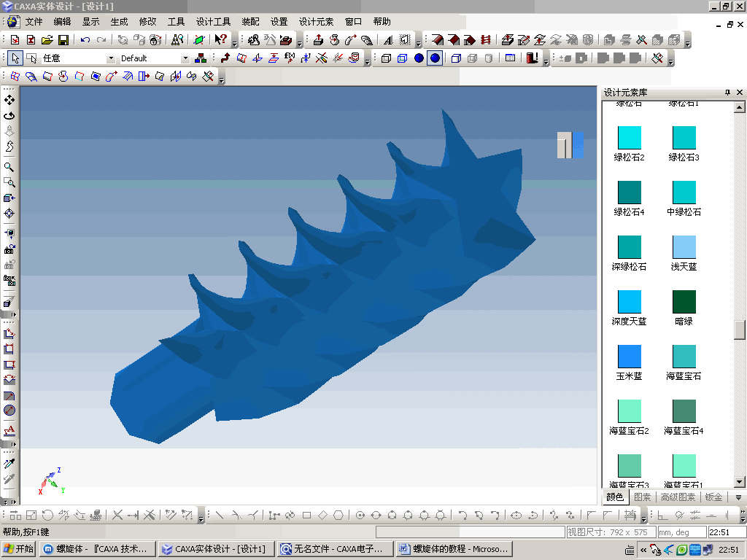Viewport: 747px width, 560px height.
Task: Click the catalog scrollbar up arrow
Action: click(740, 107)
